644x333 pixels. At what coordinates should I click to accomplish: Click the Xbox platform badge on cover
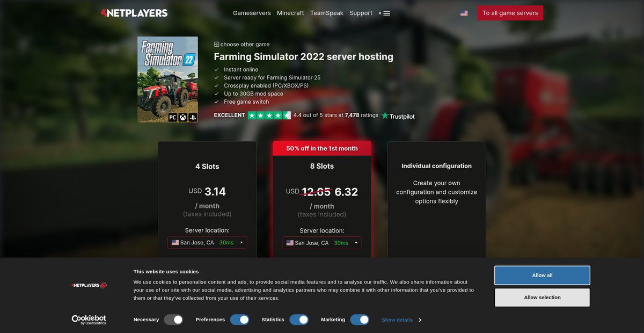[x=183, y=117]
